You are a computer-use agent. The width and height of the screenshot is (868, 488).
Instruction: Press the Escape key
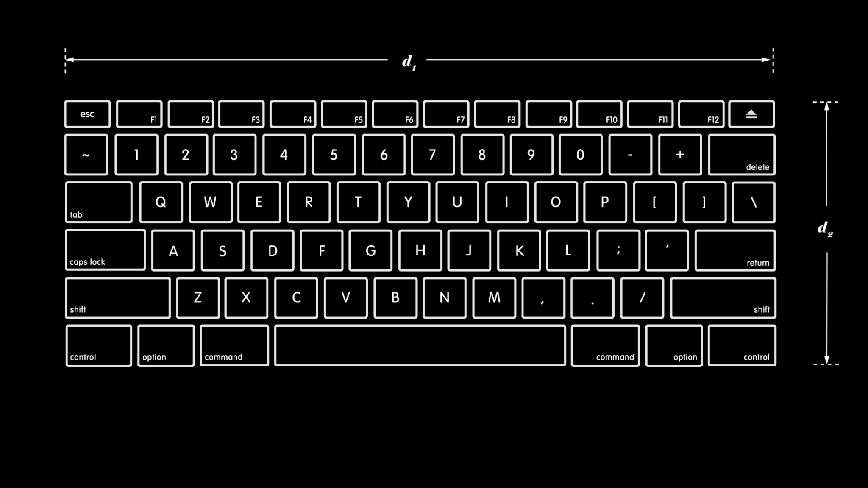click(x=86, y=114)
